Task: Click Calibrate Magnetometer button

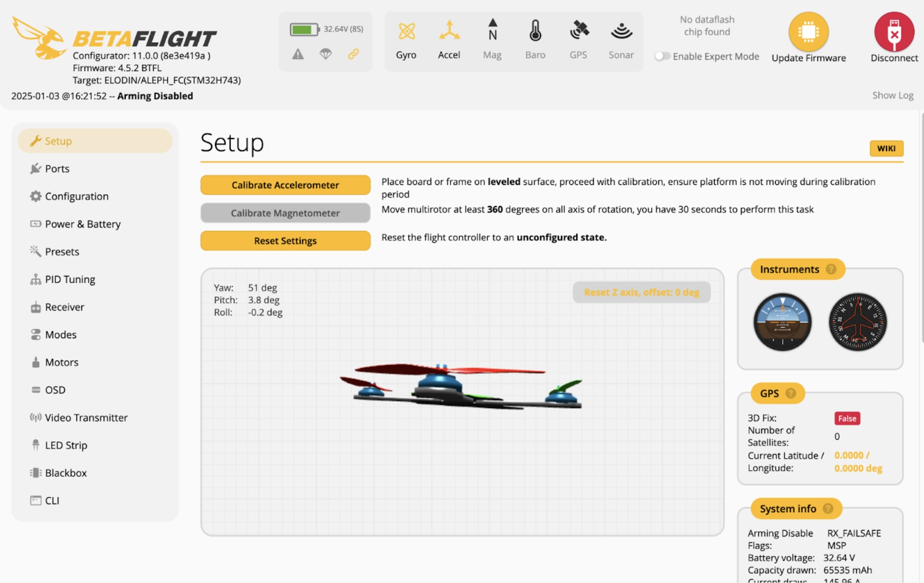Action: (285, 213)
